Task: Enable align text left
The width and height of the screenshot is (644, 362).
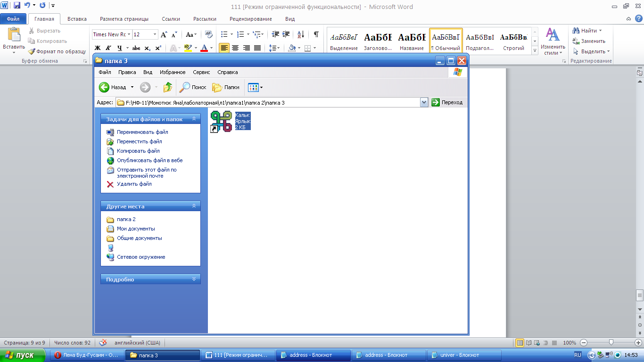Action: pos(224,48)
